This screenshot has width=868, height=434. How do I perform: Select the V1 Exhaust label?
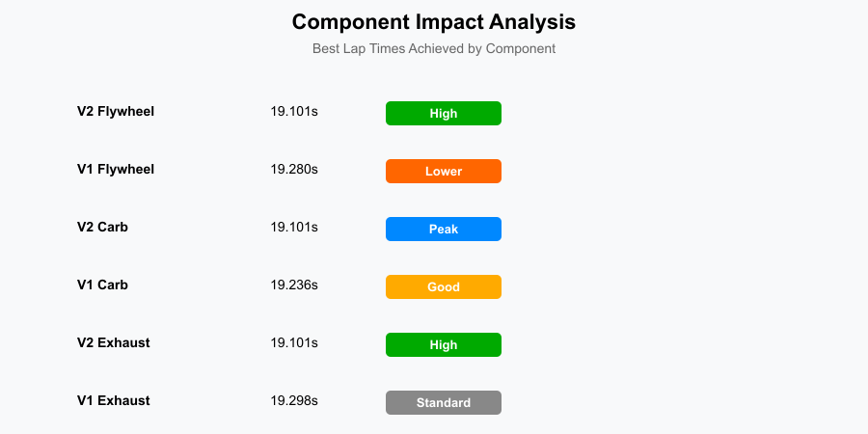coord(114,401)
